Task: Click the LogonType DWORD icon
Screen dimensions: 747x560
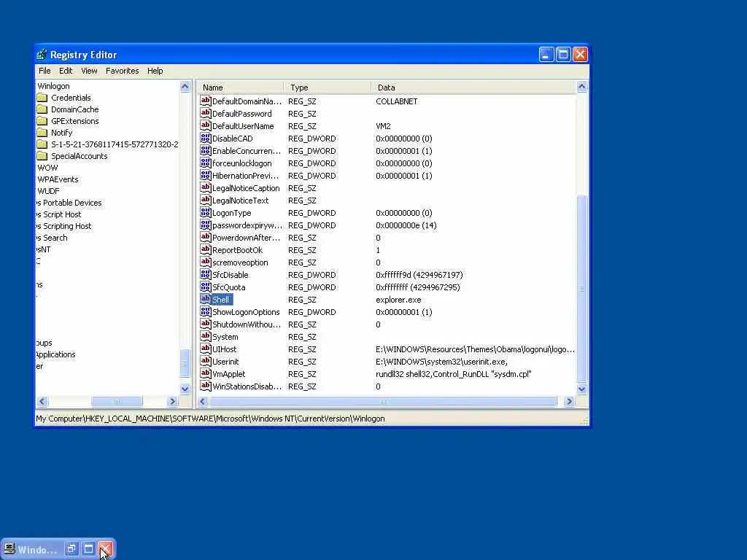Action: [205, 212]
